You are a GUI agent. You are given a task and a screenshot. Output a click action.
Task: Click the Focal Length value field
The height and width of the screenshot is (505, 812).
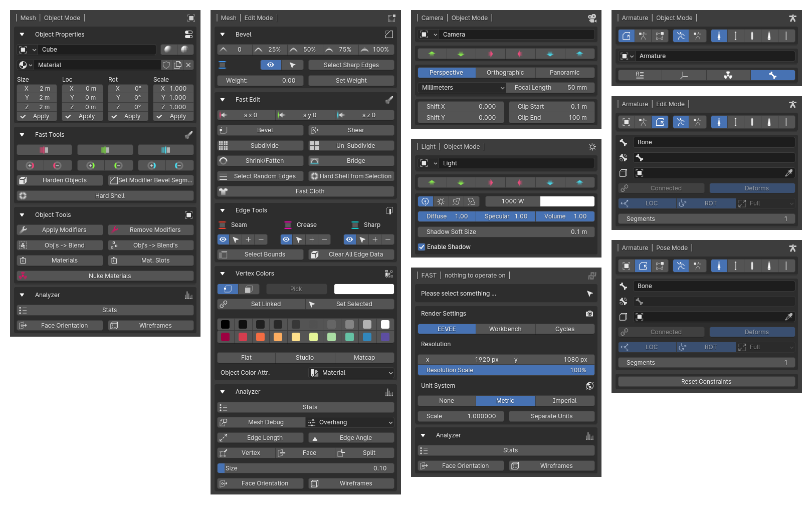[x=550, y=88]
